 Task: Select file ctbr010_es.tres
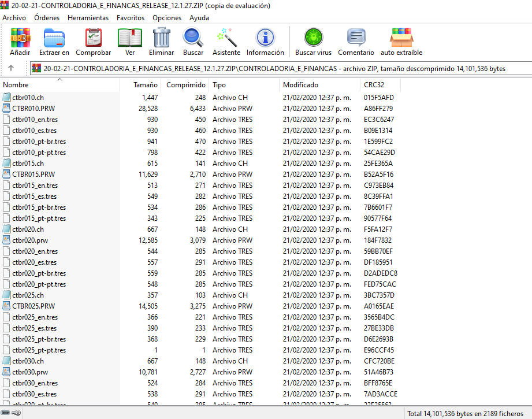point(34,131)
